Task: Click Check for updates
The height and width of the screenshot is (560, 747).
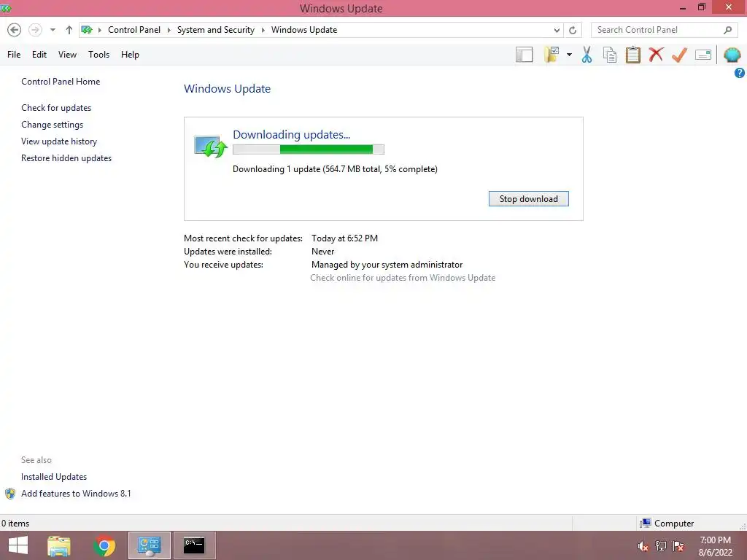Action: [x=56, y=108]
